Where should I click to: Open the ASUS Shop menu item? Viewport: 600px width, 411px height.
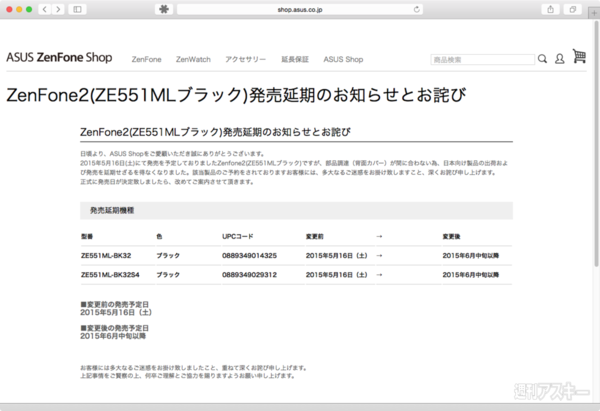point(343,59)
